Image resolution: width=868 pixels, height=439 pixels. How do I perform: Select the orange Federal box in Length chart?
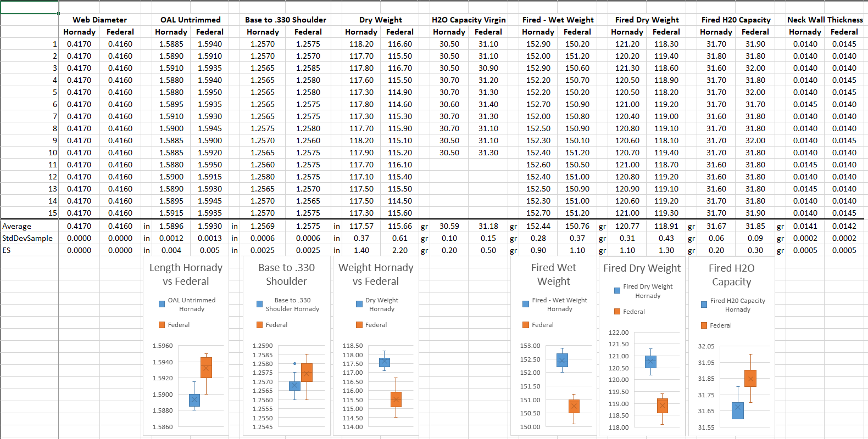click(206, 368)
